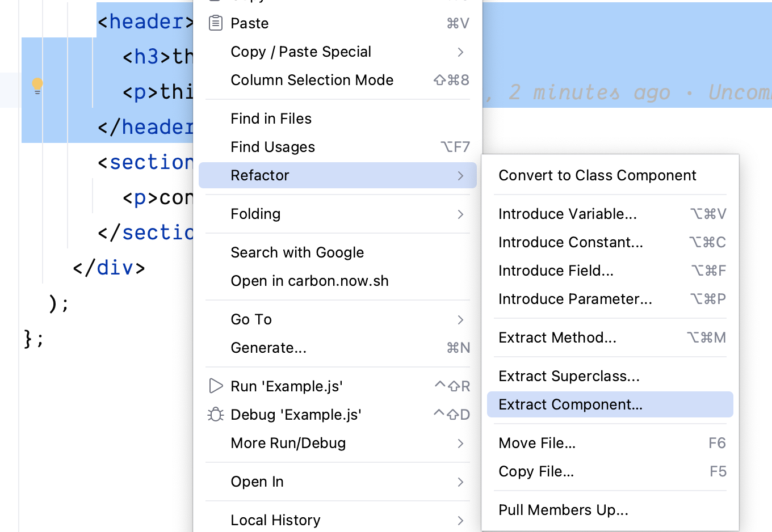Viewport: 772px width, 532px height.
Task: Select 'Introduce Variable...' in the submenu
Action: (x=568, y=214)
